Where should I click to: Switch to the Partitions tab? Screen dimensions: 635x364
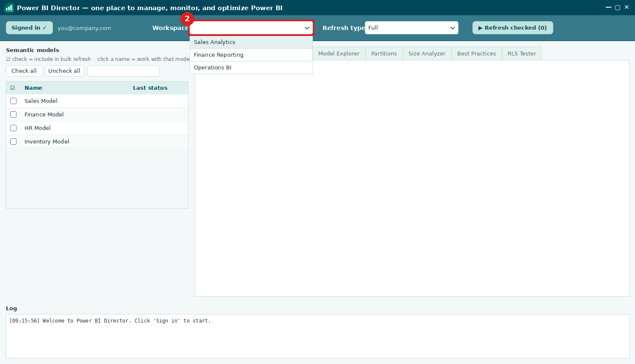pos(384,54)
